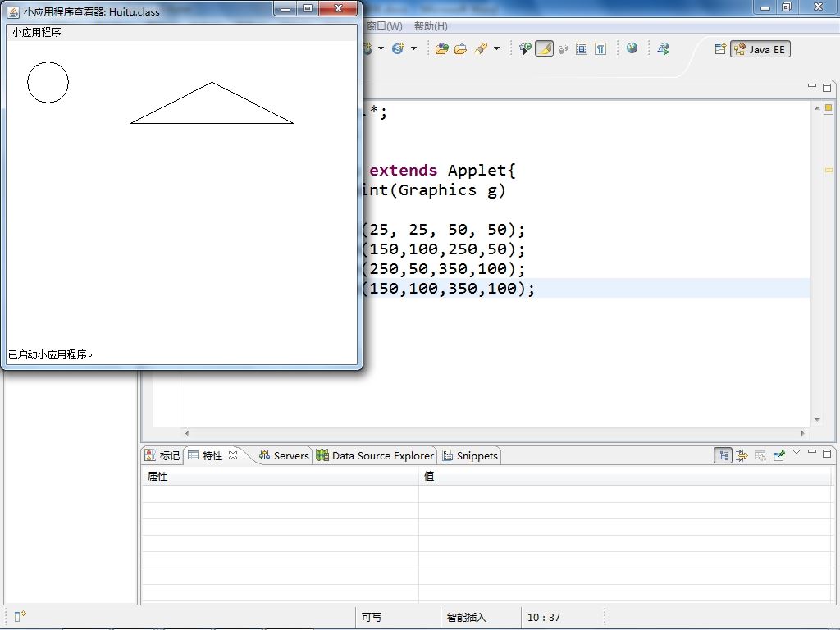Click editor vertical scrollbar up arrow
This screenshot has height=630, width=840.
(x=817, y=108)
